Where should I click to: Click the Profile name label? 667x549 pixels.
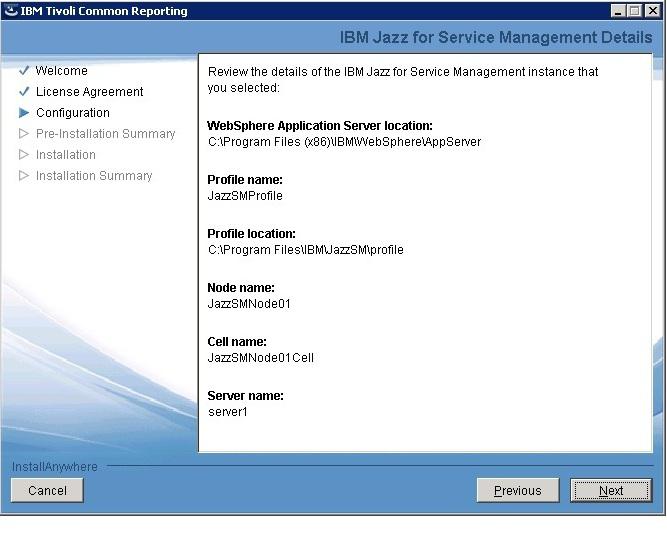(x=245, y=180)
